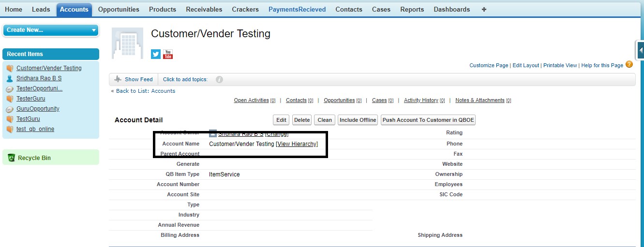Click the large account building icon
The height and width of the screenshot is (247, 644).
(x=127, y=43)
